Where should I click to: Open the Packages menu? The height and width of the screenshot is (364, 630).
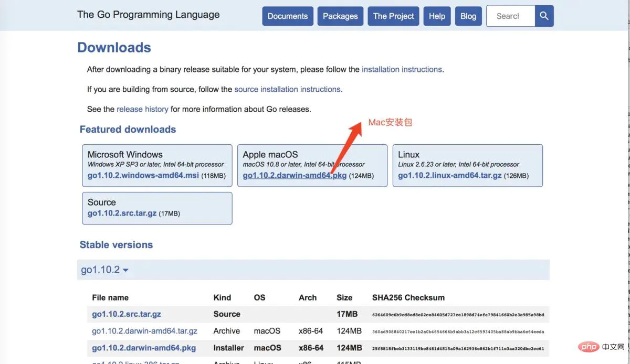click(x=340, y=16)
